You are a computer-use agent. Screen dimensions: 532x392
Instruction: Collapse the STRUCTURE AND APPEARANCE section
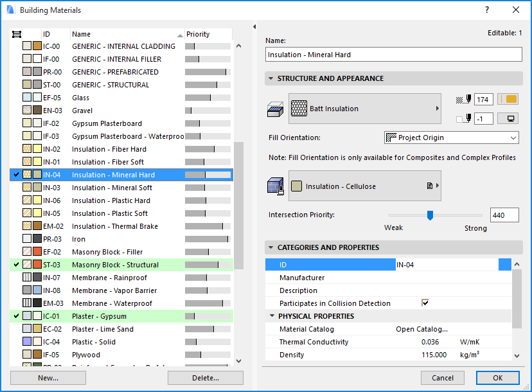pos(270,78)
